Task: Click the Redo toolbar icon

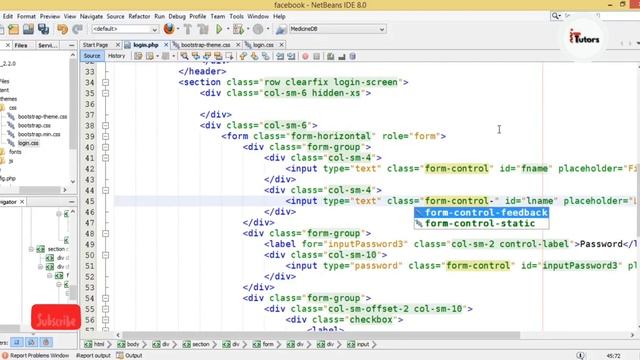Action: click(77, 29)
